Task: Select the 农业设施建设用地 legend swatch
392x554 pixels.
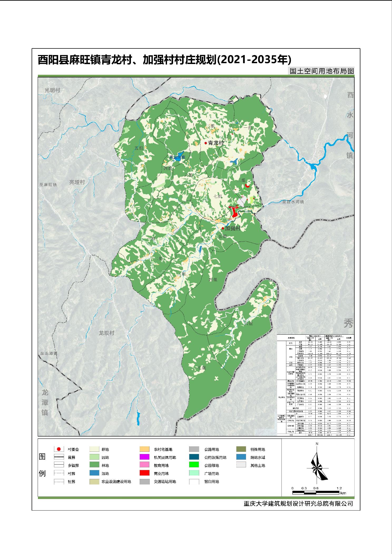Action: point(95,481)
